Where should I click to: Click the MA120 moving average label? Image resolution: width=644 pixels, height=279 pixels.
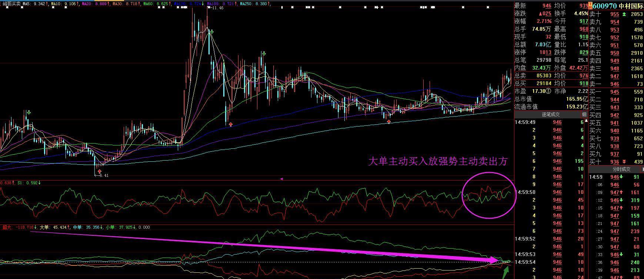(188, 4)
